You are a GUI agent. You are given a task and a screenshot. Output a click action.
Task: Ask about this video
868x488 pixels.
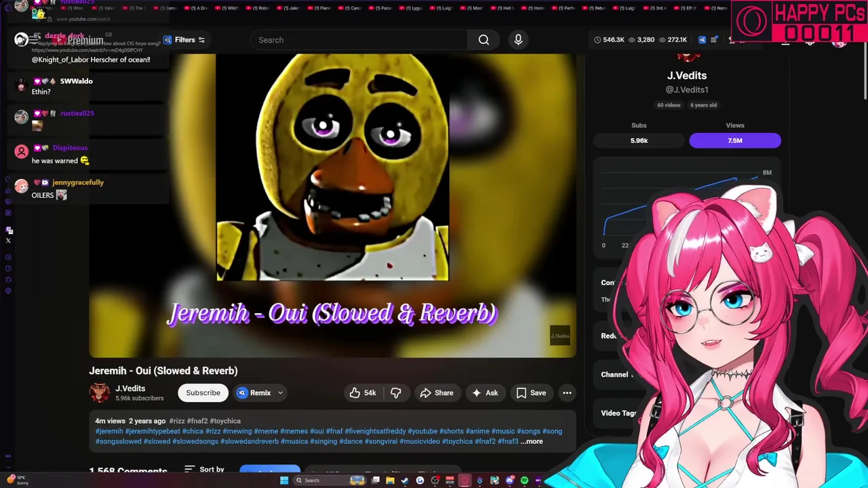485,393
